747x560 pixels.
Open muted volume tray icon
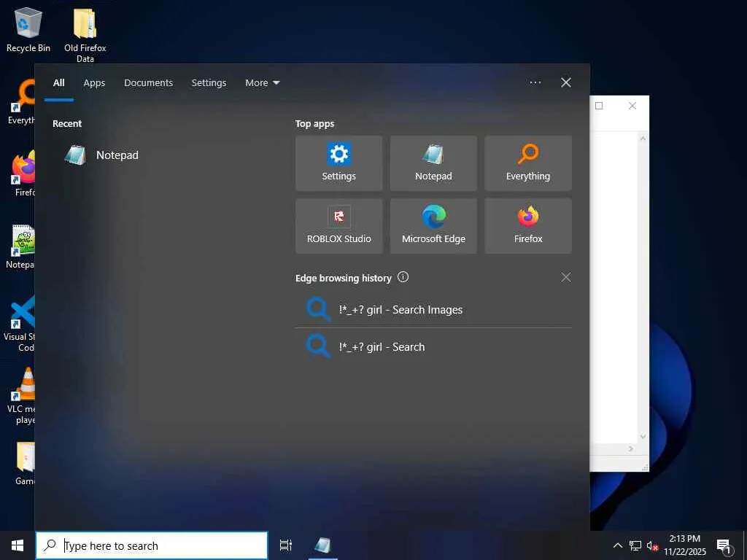(652, 545)
